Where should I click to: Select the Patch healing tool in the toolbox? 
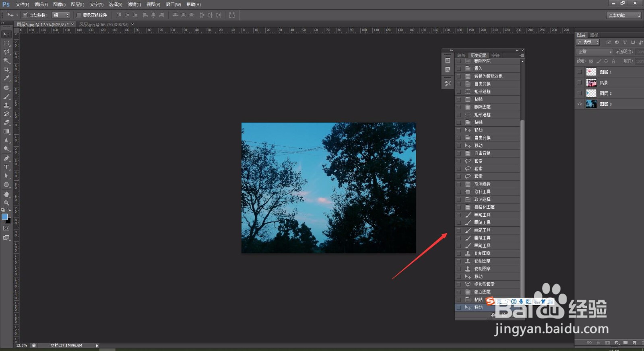click(x=6, y=88)
